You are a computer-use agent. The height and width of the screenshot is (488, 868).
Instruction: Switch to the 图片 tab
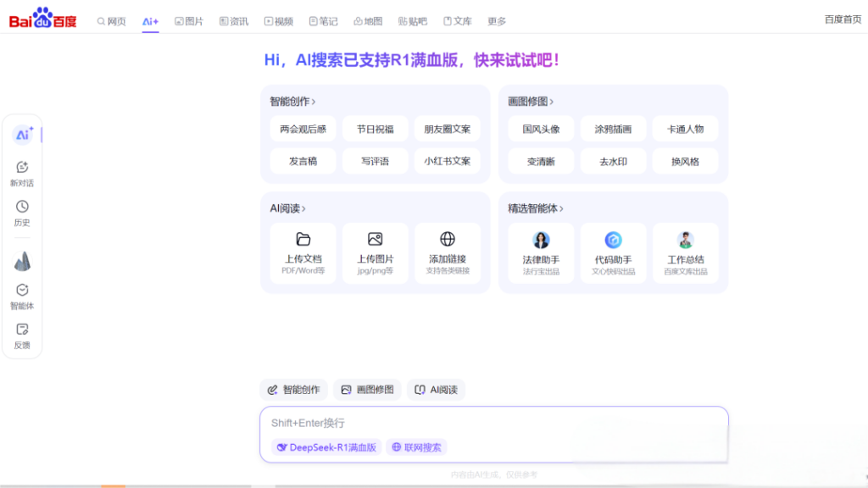pos(188,21)
